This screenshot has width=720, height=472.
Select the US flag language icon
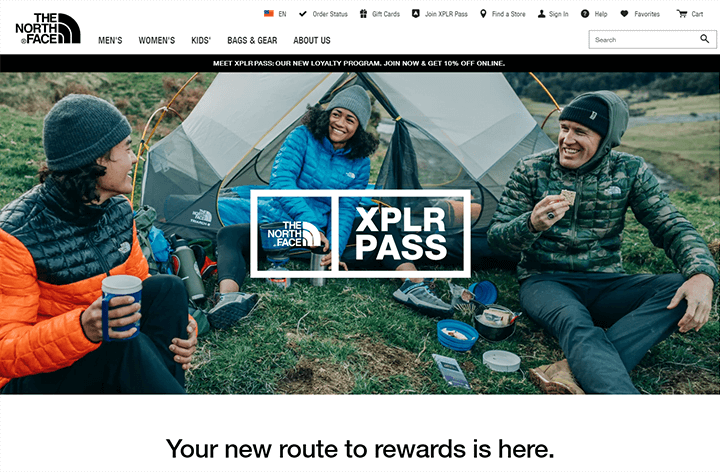pos(269,14)
